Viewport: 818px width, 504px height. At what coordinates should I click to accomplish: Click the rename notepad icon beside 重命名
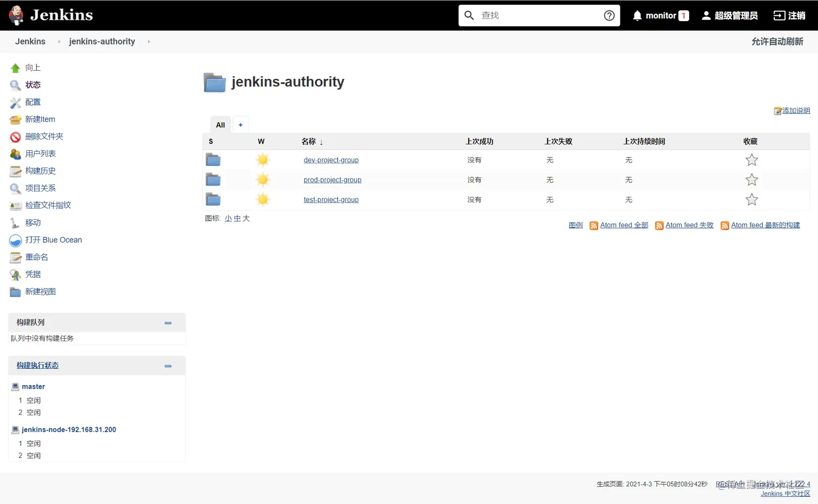[15, 257]
